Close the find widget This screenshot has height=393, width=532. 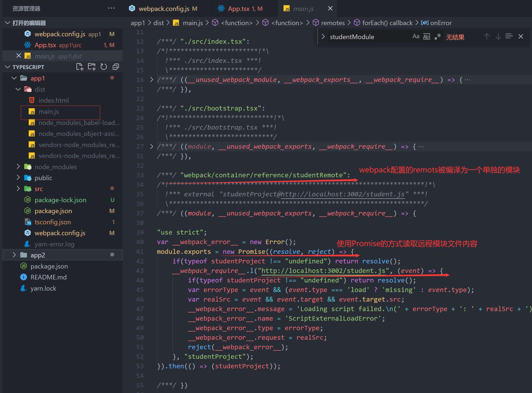[x=521, y=36]
